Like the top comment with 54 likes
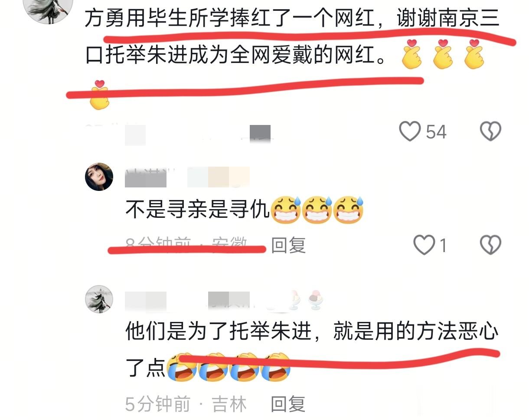The image size is (529, 420). click(x=410, y=131)
